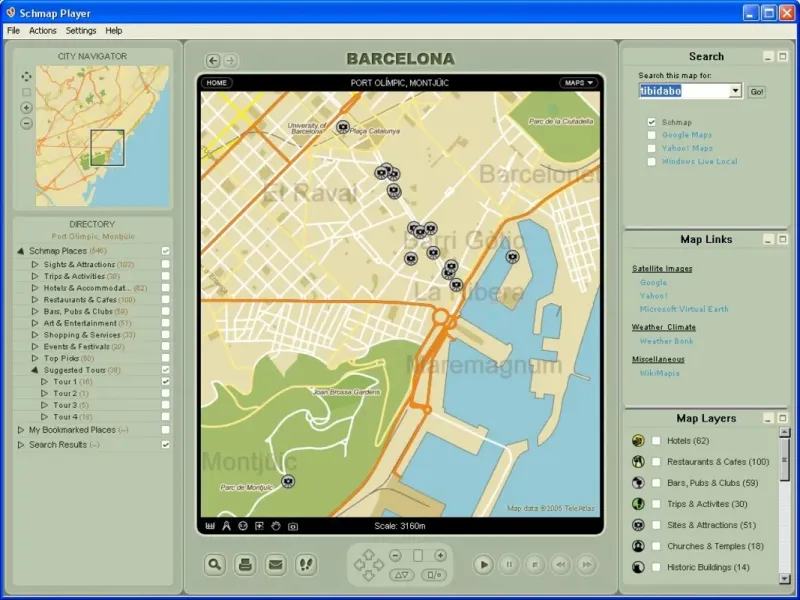The image size is (800, 600).
Task: Click the Stop playback button
Action: pyautogui.click(x=535, y=565)
